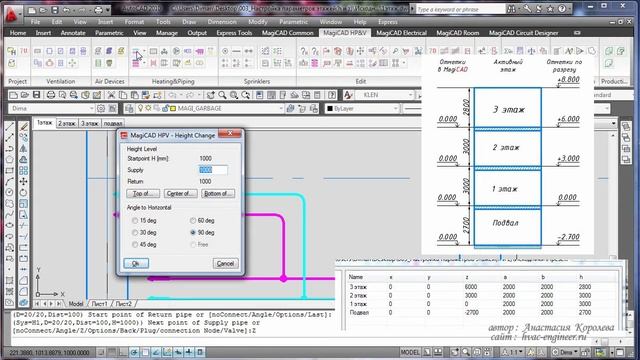Viewport: 640px width, 360px height.
Task: Open the Parametric menu in menu bar
Action: [293, 22]
